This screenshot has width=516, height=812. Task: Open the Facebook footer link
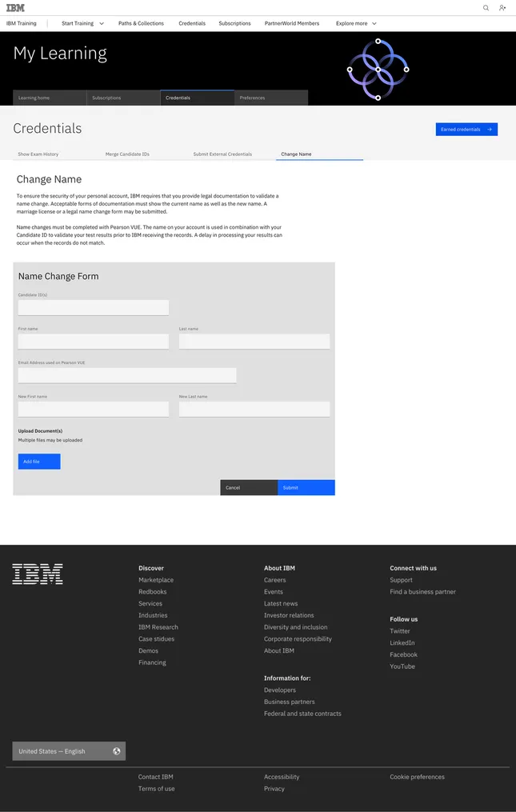tap(403, 654)
